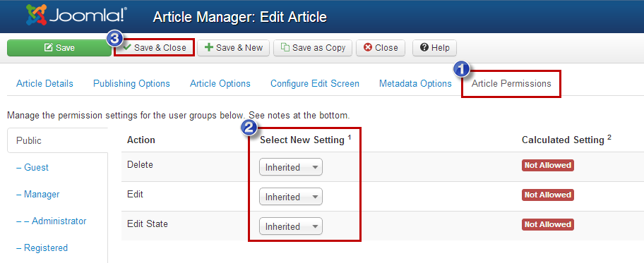Click Save & Close checkmark button

pyautogui.click(x=154, y=48)
